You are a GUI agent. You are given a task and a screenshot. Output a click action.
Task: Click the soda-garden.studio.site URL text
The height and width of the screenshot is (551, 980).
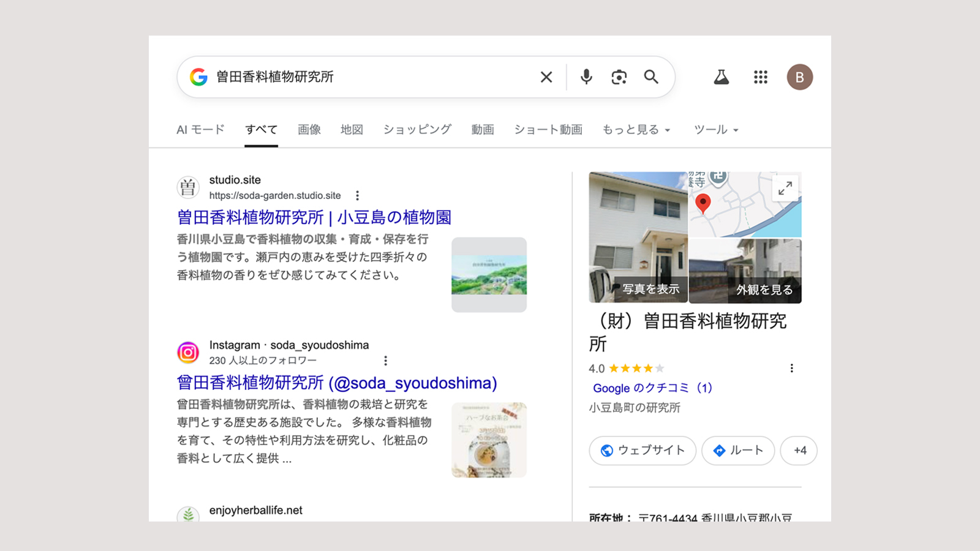click(x=275, y=196)
